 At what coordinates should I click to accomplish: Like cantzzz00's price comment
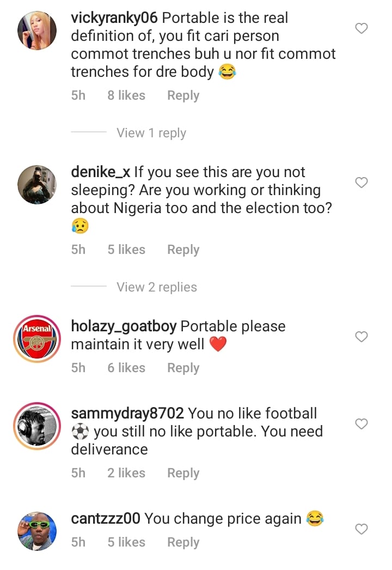362,529
